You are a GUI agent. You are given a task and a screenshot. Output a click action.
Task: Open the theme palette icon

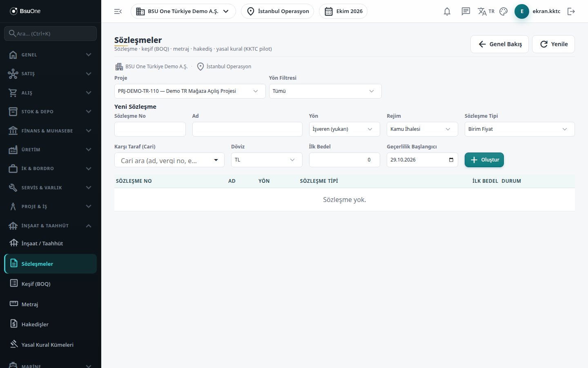tap(503, 11)
